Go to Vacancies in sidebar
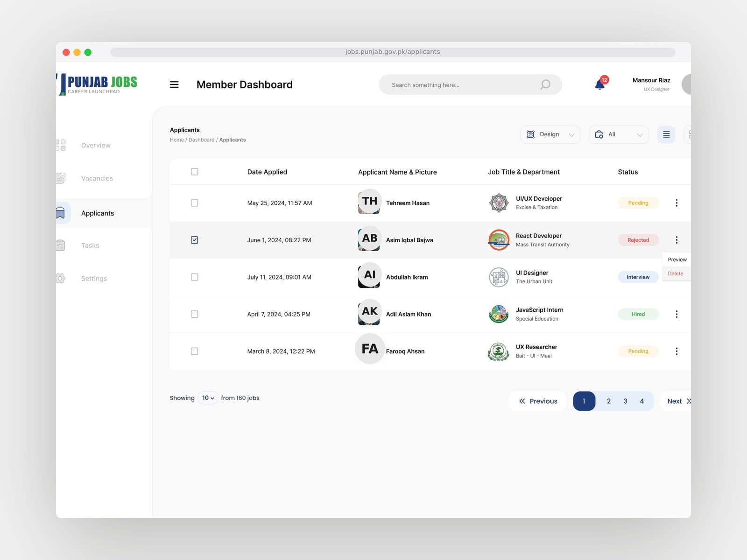Image resolution: width=747 pixels, height=560 pixels. pos(97,178)
